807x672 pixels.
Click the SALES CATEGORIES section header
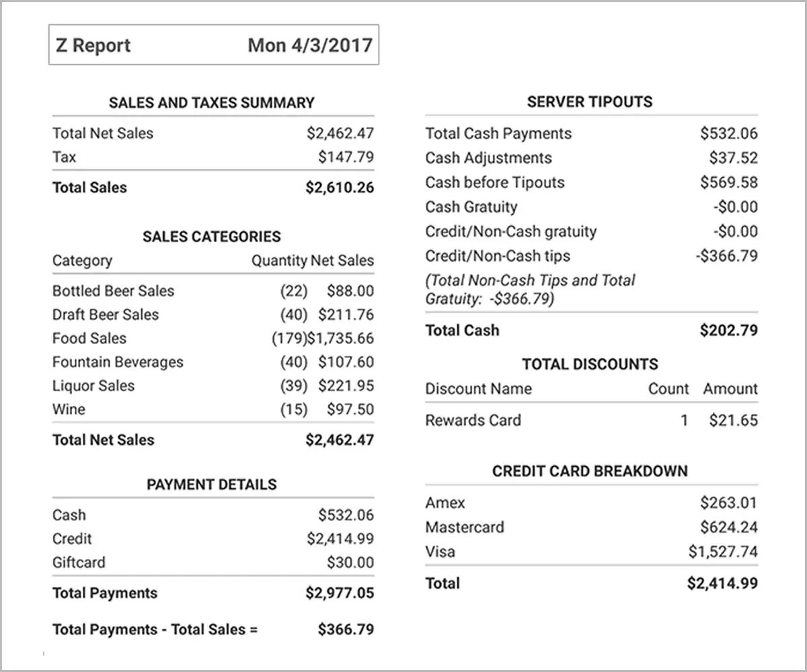coord(212,237)
